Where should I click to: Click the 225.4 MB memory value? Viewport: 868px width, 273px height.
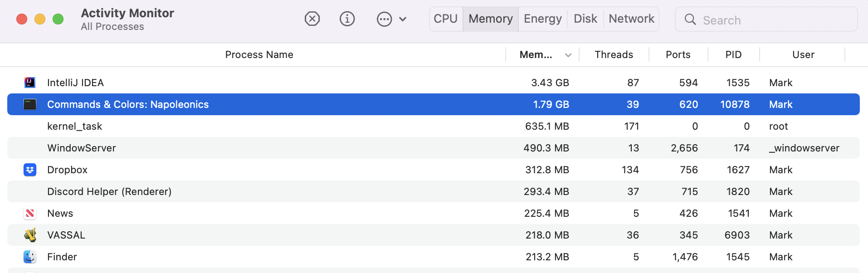tap(546, 213)
